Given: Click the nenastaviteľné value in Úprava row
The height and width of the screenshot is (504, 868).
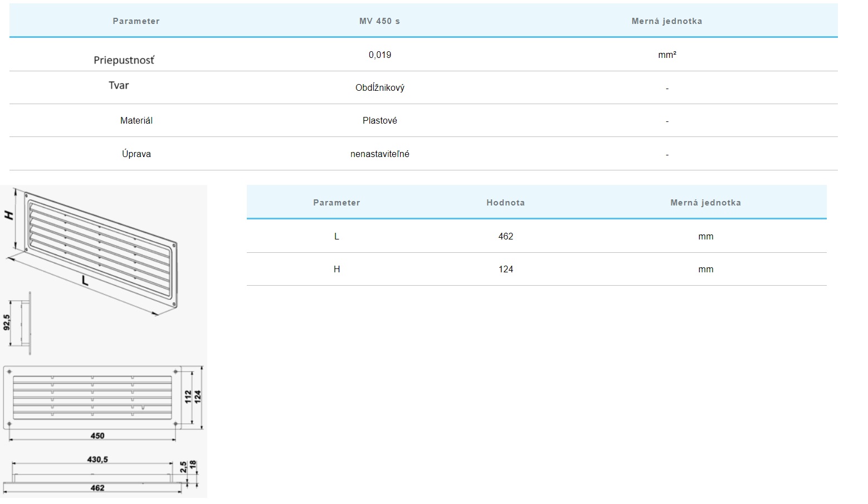Looking at the screenshot, I should coord(379,154).
